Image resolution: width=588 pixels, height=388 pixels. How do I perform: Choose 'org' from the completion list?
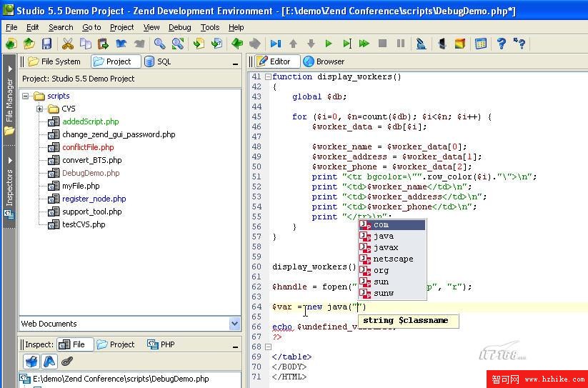[392, 270]
